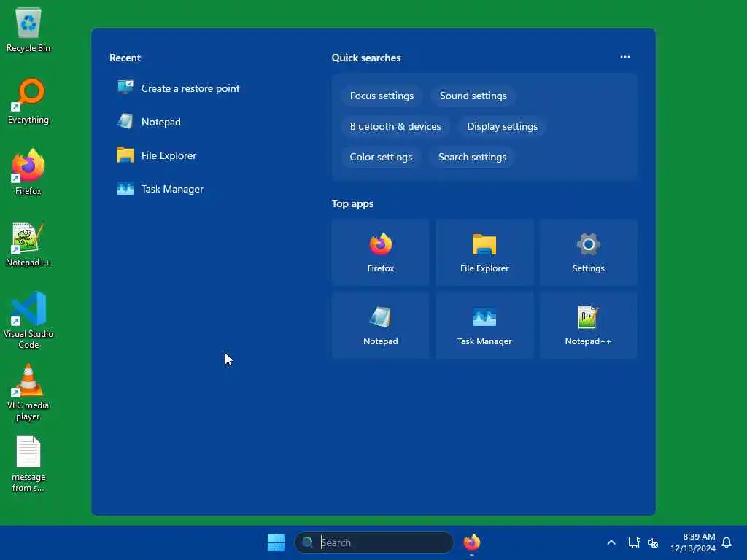Search for Color settings

coord(381,157)
